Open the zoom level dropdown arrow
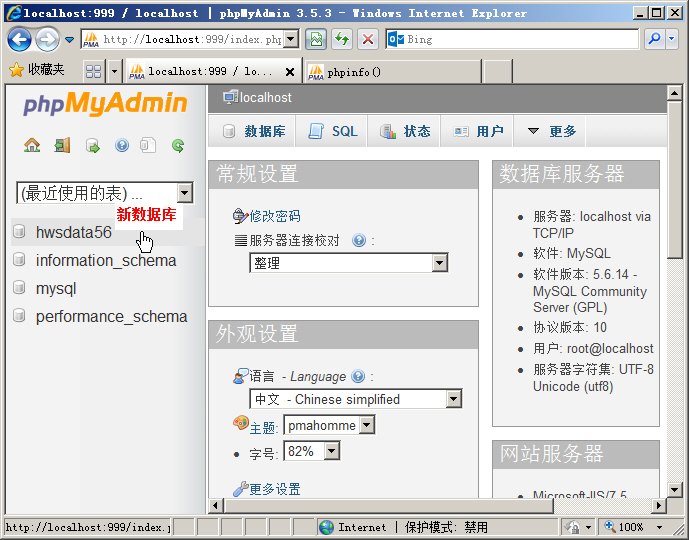This screenshot has height=540, width=689. click(659, 527)
